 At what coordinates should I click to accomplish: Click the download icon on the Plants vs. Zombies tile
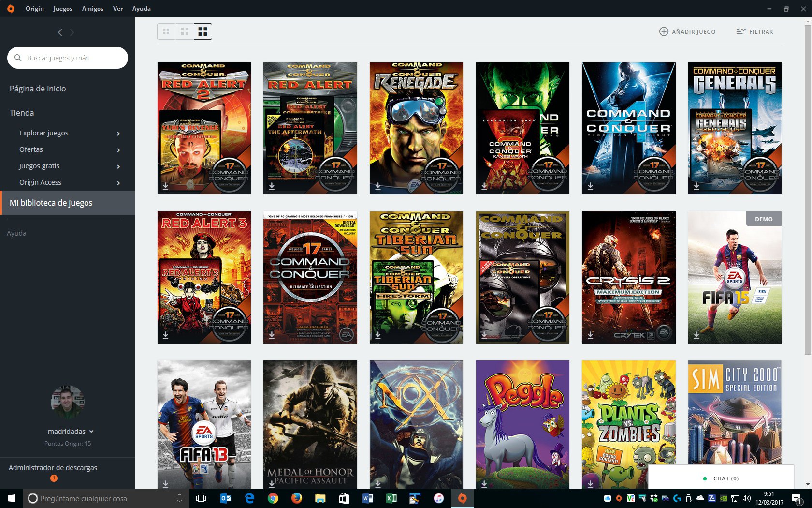[590, 483]
